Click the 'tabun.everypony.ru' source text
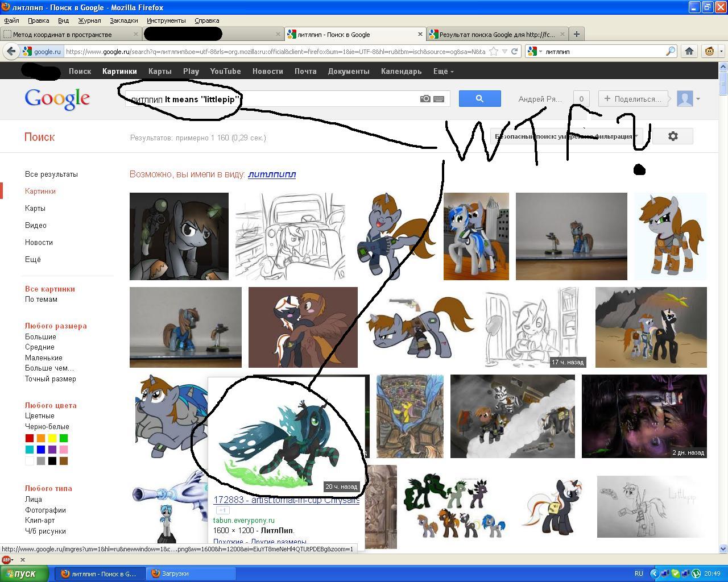The image size is (728, 582). pos(244,520)
